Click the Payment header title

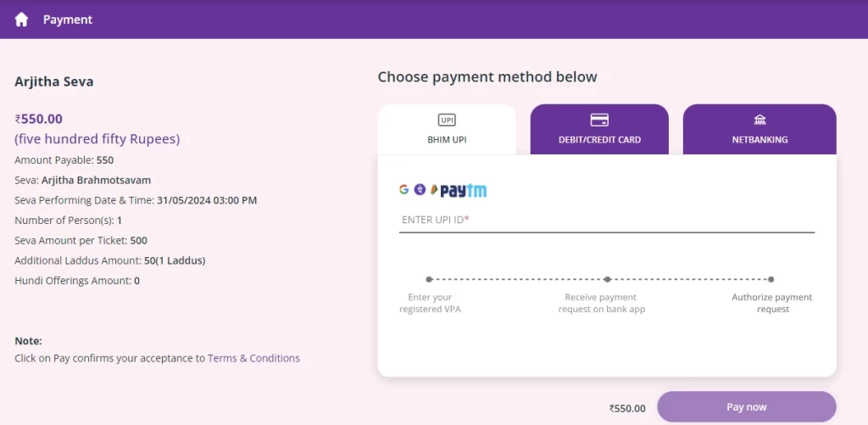68,20
